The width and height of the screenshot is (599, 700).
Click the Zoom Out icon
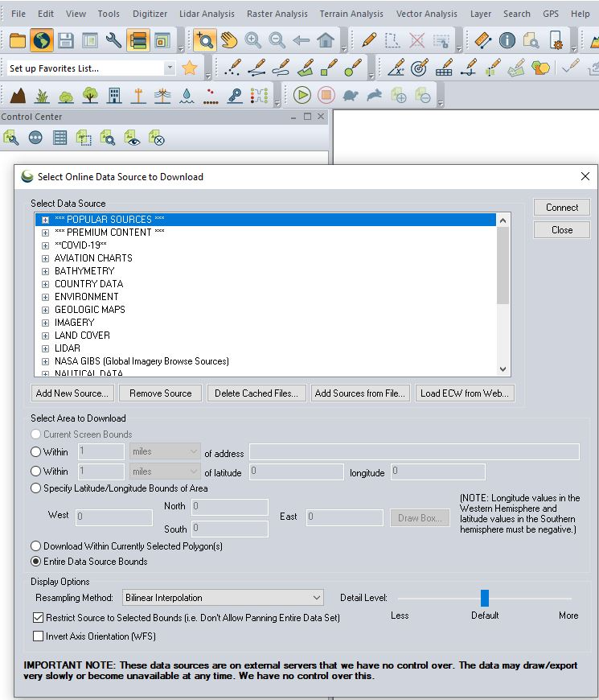click(x=277, y=40)
